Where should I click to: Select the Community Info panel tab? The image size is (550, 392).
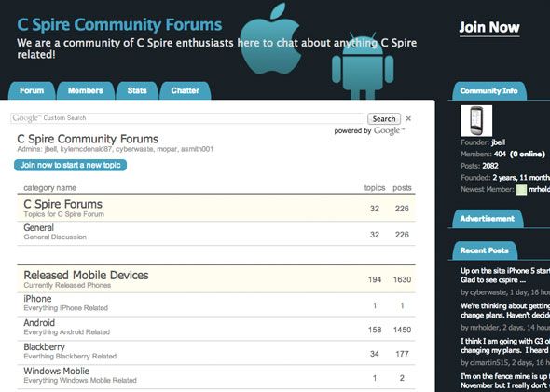489,91
